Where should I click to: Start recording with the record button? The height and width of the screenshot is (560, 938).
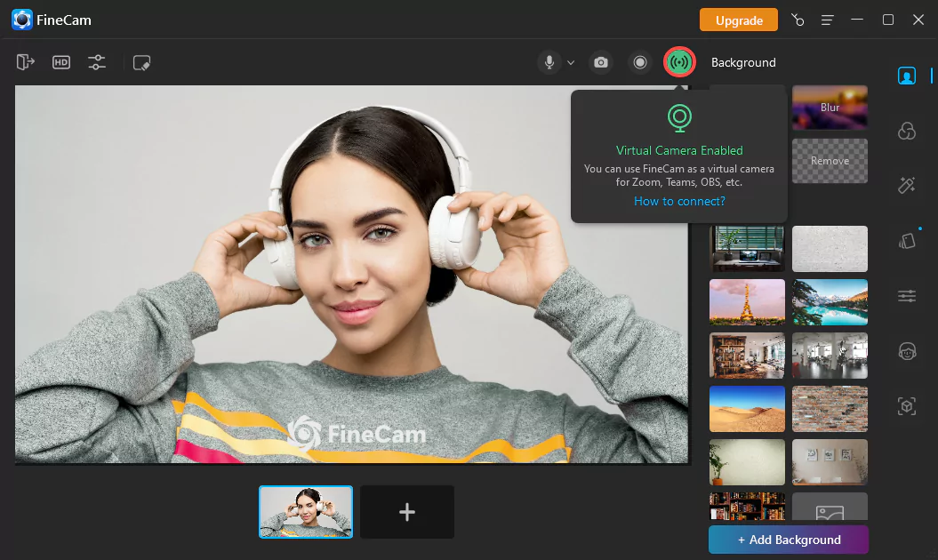[640, 62]
